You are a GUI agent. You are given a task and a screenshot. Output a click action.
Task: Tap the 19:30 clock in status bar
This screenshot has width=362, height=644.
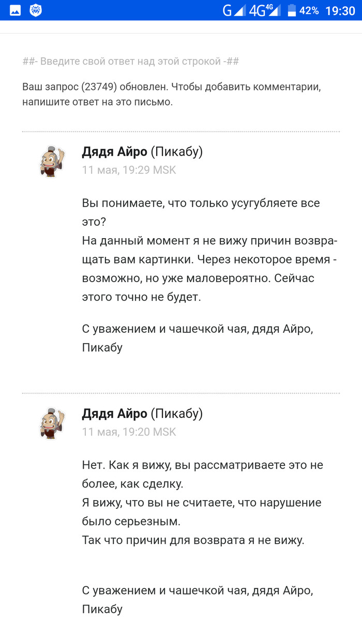tap(340, 10)
